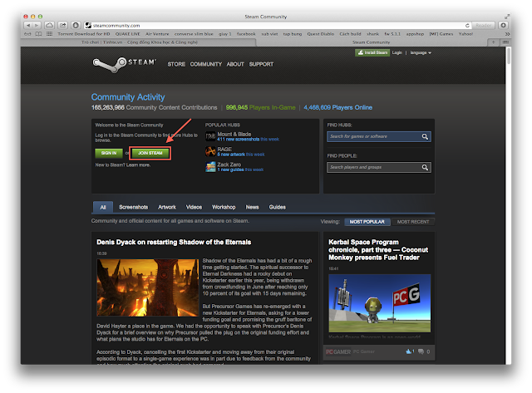532x393 pixels.
Task: Open the ABOUT menu
Action: 235,64
